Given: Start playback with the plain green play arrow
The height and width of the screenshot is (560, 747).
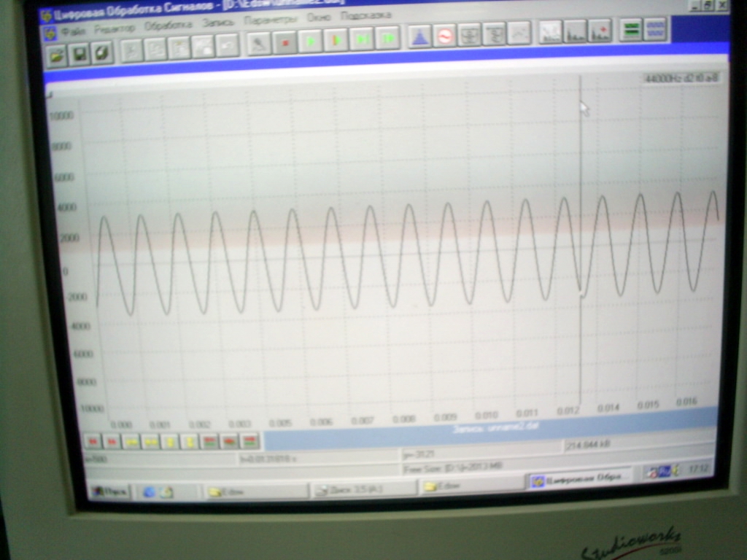Looking at the screenshot, I should click(x=311, y=42).
